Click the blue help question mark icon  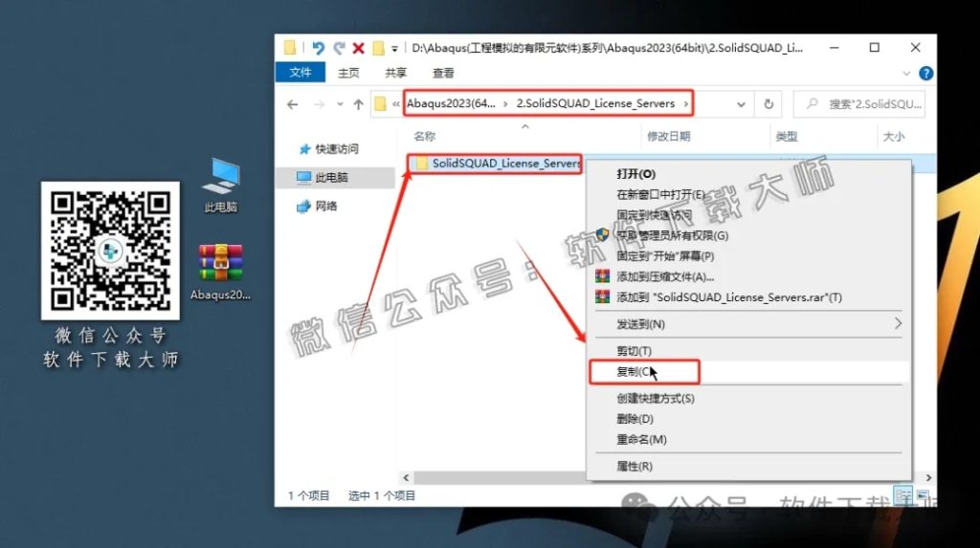925,73
